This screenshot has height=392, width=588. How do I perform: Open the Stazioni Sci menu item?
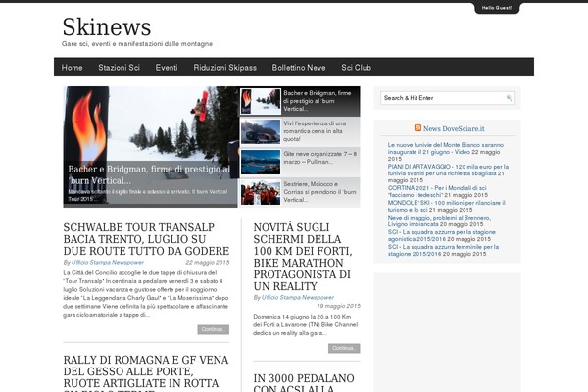[119, 68]
